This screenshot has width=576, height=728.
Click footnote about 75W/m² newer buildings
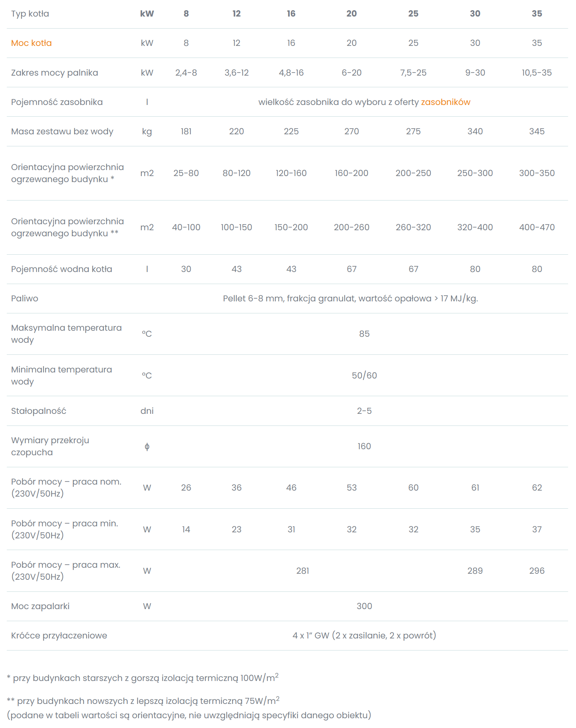143,701
